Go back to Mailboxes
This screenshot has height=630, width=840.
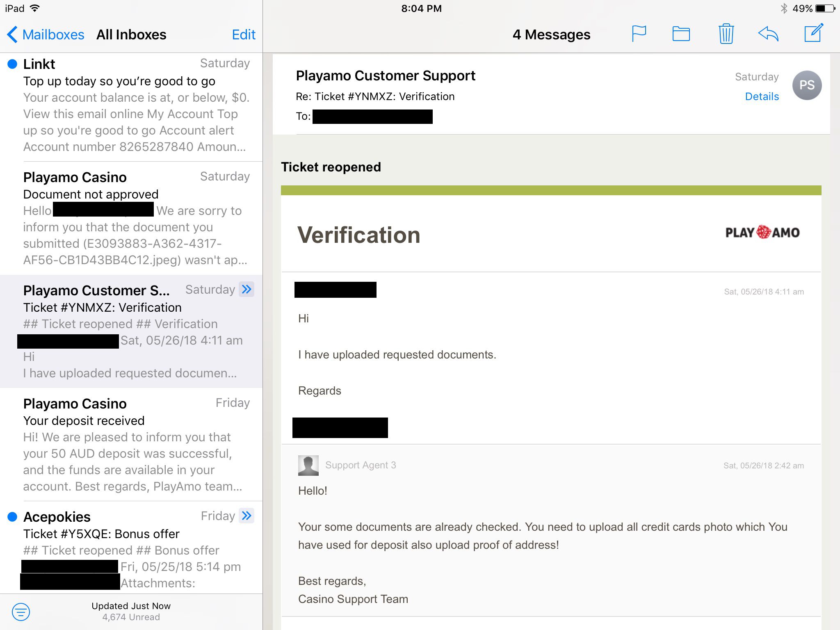pyautogui.click(x=46, y=34)
